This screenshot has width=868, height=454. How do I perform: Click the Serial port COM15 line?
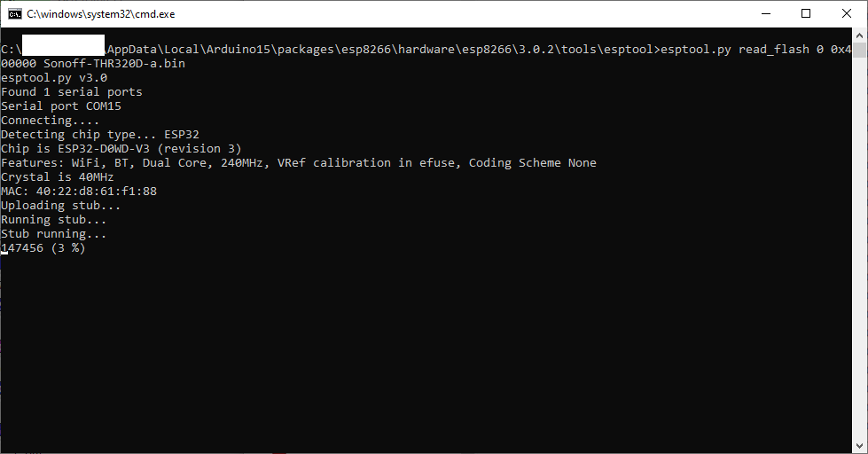[61, 106]
